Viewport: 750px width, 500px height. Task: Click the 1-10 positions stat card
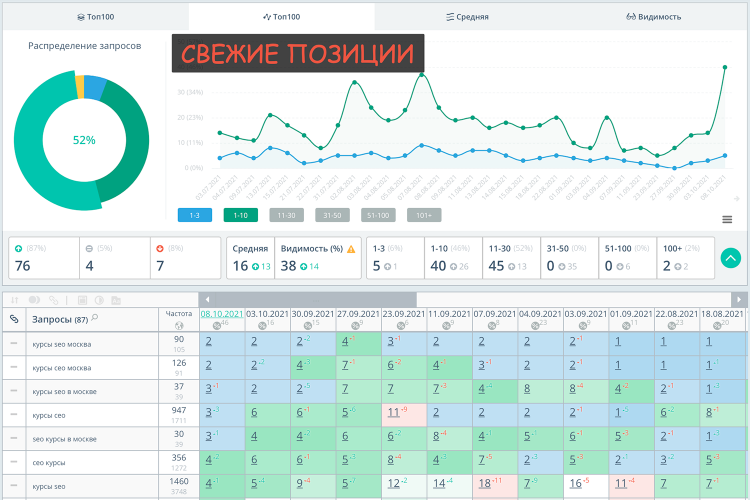450,258
